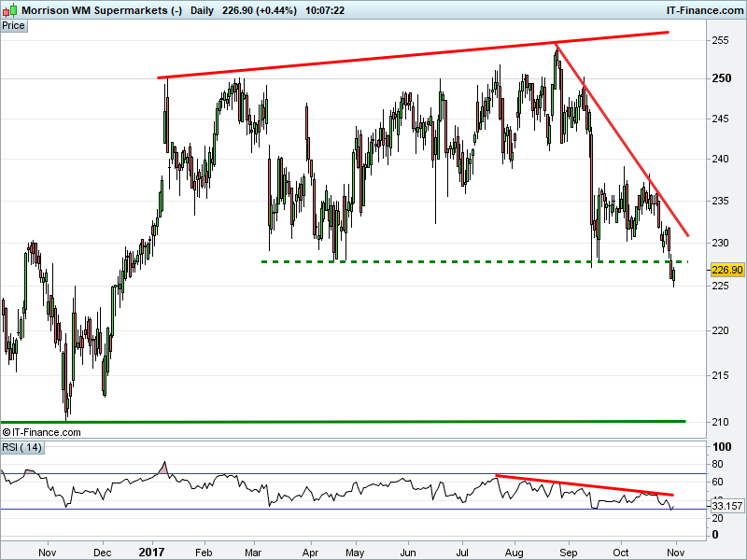The width and height of the screenshot is (747, 560).
Task: Select the solid green 210 support line
Action: [x=343, y=422]
